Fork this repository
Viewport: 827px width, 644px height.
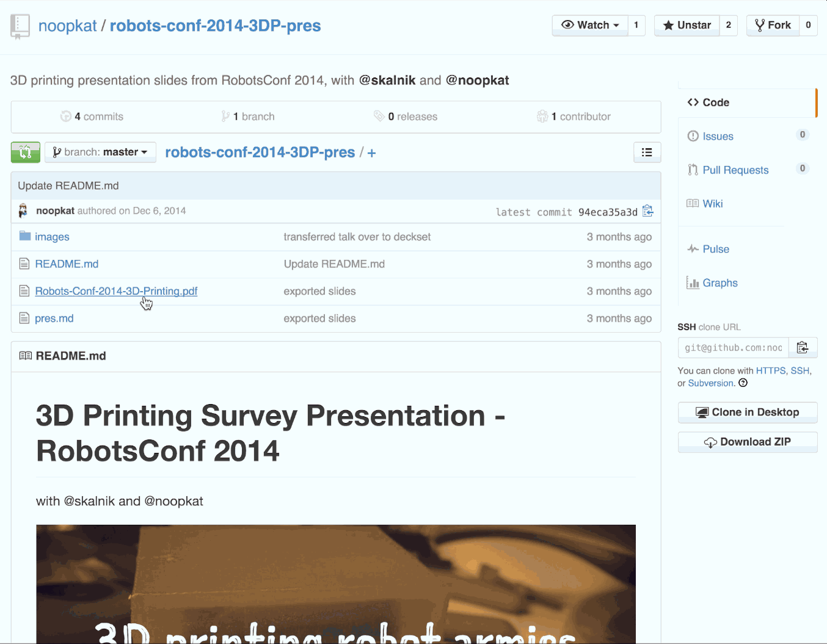pos(773,25)
